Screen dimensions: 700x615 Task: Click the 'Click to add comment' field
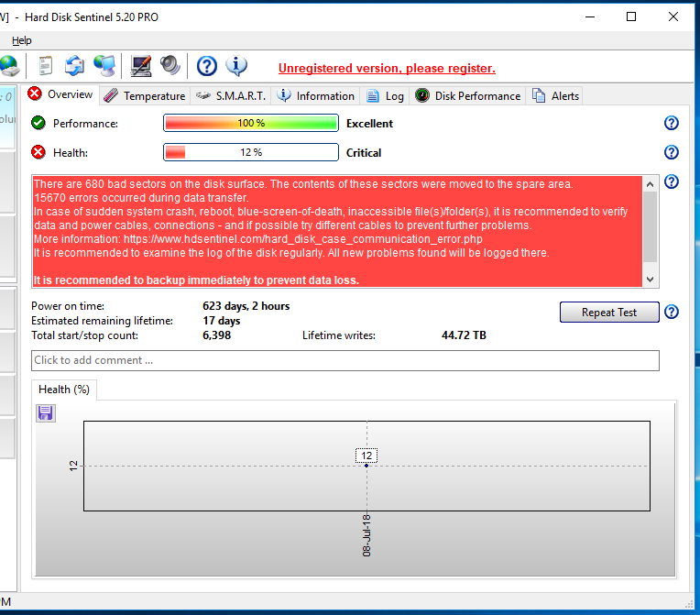[345, 360]
